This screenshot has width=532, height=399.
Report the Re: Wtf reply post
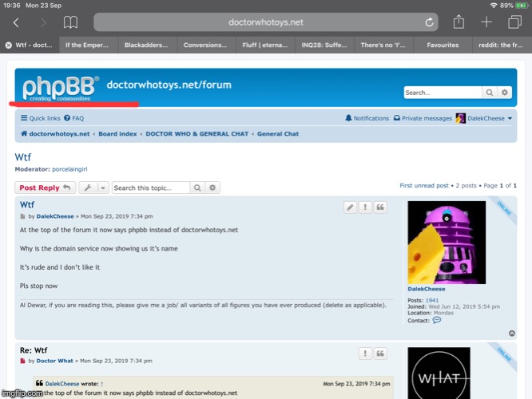click(365, 354)
